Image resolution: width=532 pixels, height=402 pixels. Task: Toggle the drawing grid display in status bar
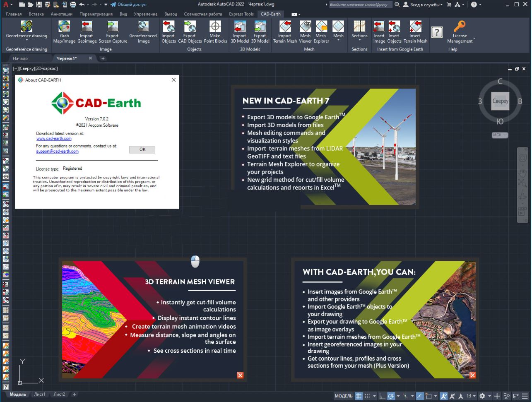359,396
